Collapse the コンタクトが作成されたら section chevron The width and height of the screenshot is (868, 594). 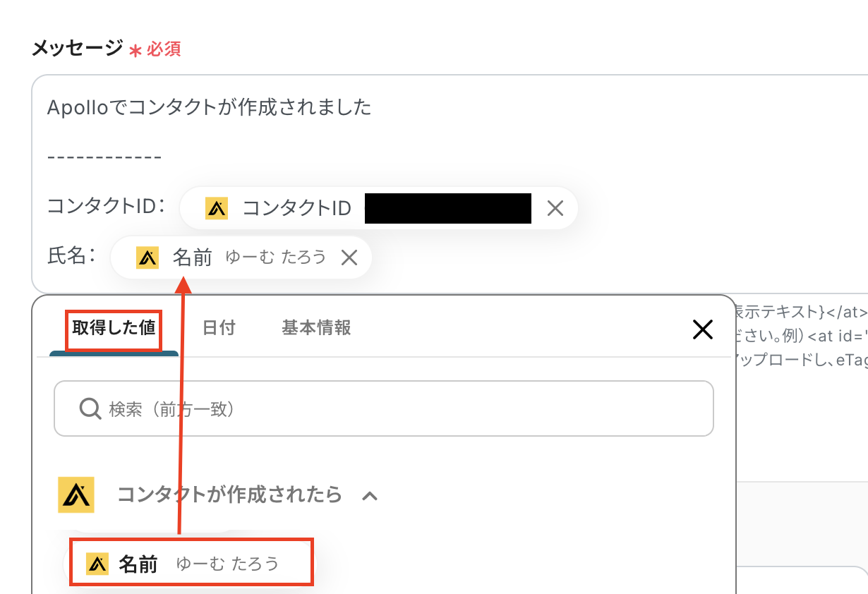tap(370, 496)
